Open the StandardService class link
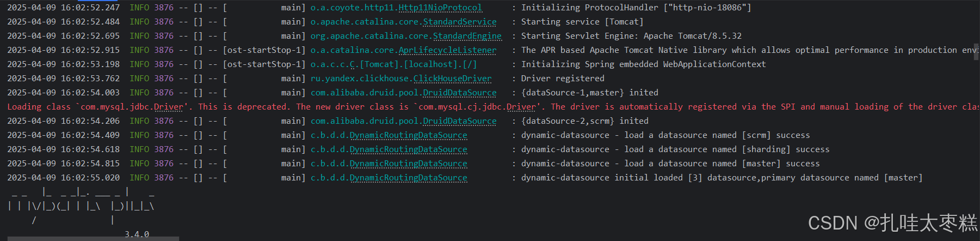The height and width of the screenshot is (241, 980). coord(460,22)
